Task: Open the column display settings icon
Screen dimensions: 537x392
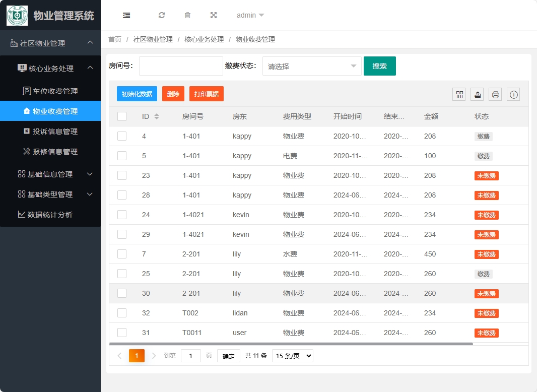Action: pyautogui.click(x=458, y=94)
